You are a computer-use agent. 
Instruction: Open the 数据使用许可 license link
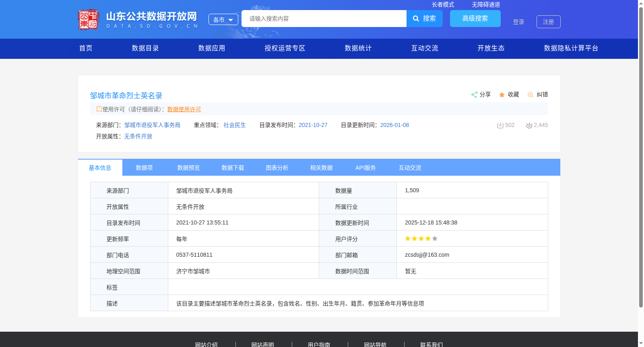tap(184, 109)
